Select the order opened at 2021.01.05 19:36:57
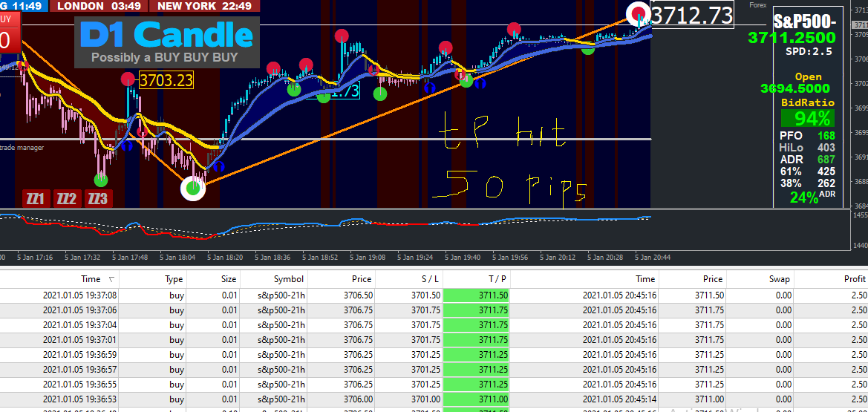This screenshot has width=868, height=412. point(434,370)
